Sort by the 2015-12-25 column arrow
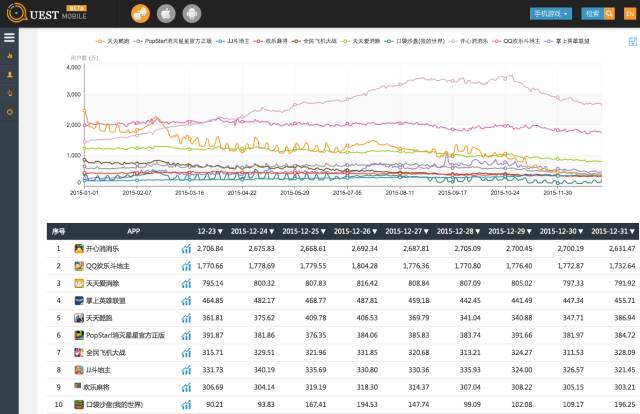The height and width of the screenshot is (414, 640). coord(323,231)
